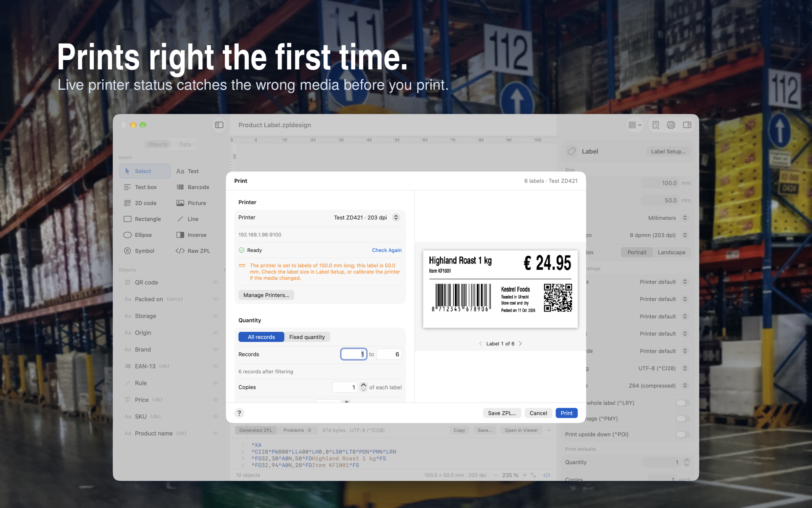Increase the Copies stepper
The width and height of the screenshot is (812, 508).
point(363,385)
